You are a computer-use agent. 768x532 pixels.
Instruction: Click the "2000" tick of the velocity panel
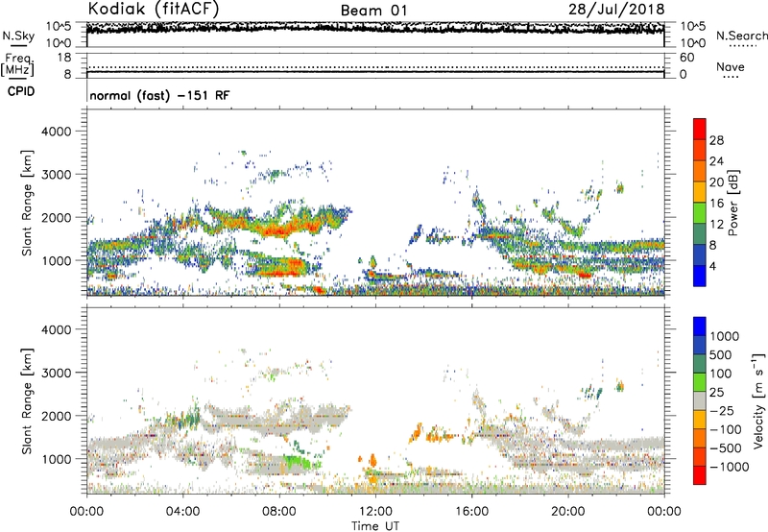(56, 416)
